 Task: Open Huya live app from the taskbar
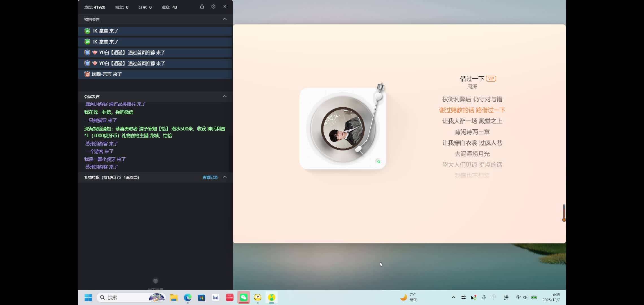click(x=258, y=297)
